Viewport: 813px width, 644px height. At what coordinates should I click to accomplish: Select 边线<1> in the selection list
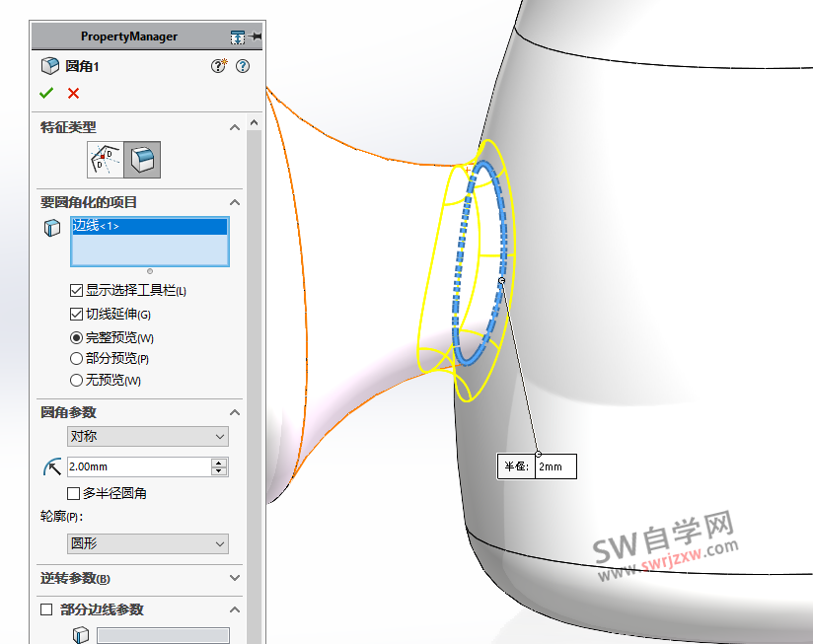pos(97,226)
